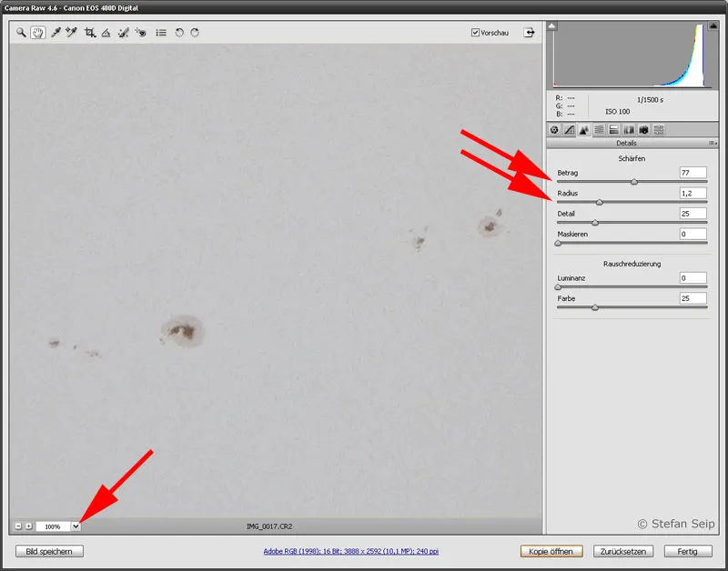The image size is (728, 571).
Task: Focus the Farbe value field
Action: tap(693, 298)
